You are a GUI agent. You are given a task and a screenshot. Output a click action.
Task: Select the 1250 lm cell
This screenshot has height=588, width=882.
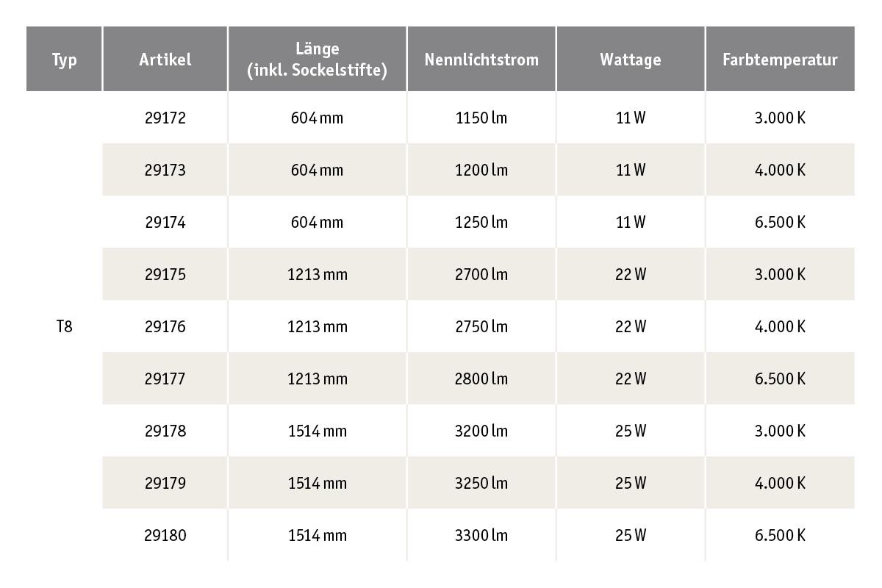click(x=481, y=222)
